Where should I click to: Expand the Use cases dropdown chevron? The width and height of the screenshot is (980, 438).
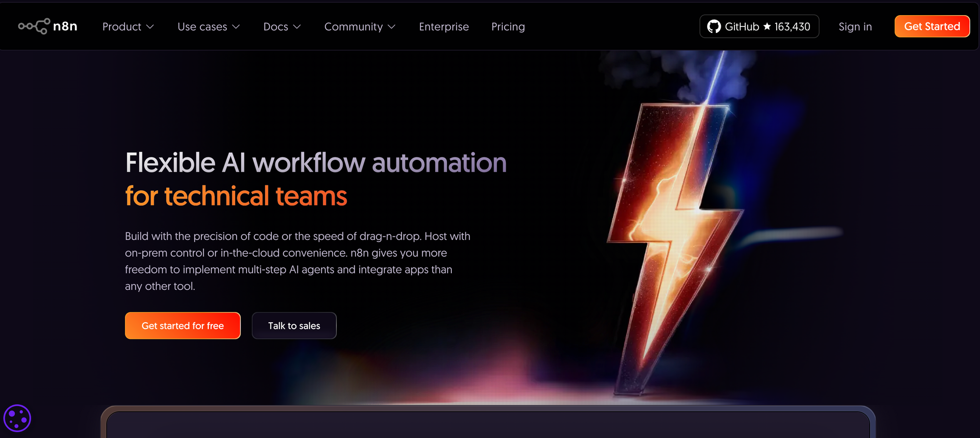click(236, 27)
